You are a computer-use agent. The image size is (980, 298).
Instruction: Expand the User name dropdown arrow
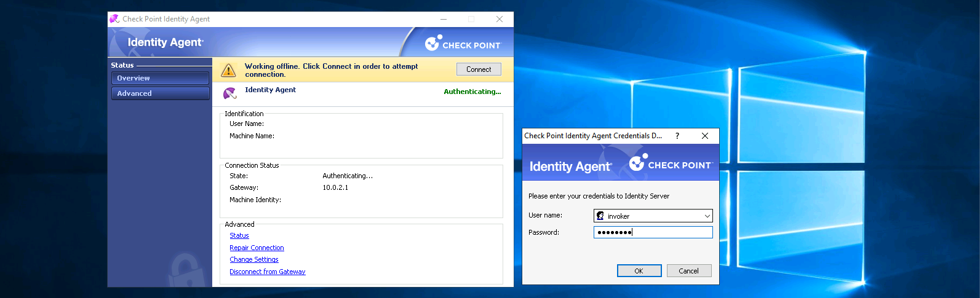click(x=707, y=216)
